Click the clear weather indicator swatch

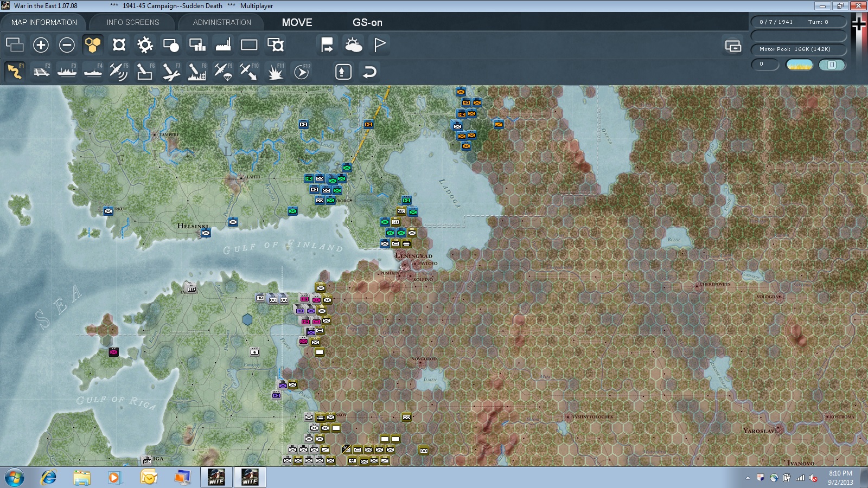point(799,65)
